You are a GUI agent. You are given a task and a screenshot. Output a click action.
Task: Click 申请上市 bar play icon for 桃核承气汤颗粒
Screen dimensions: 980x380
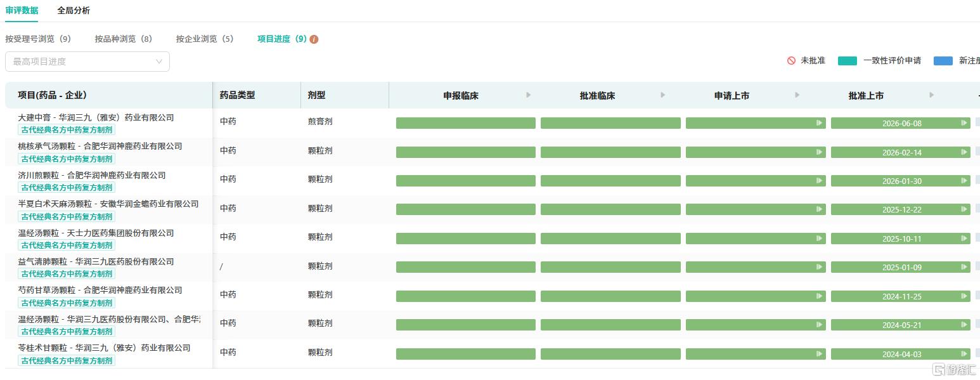tap(820, 152)
